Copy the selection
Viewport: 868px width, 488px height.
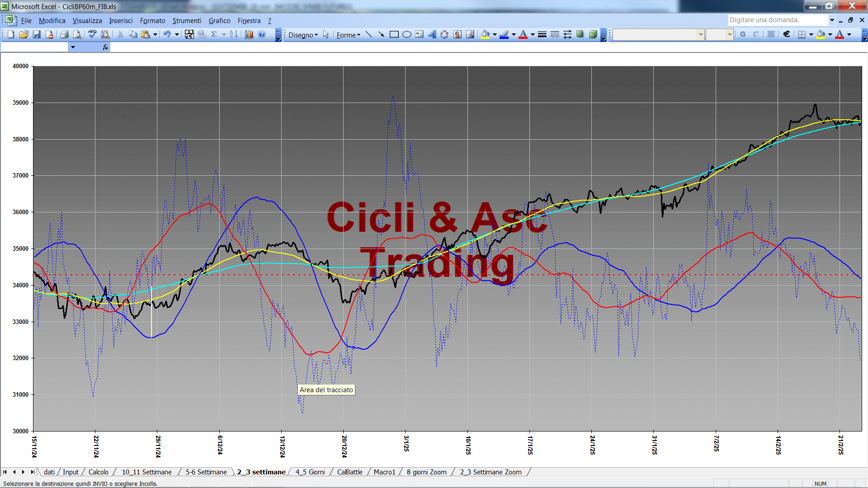(x=133, y=35)
